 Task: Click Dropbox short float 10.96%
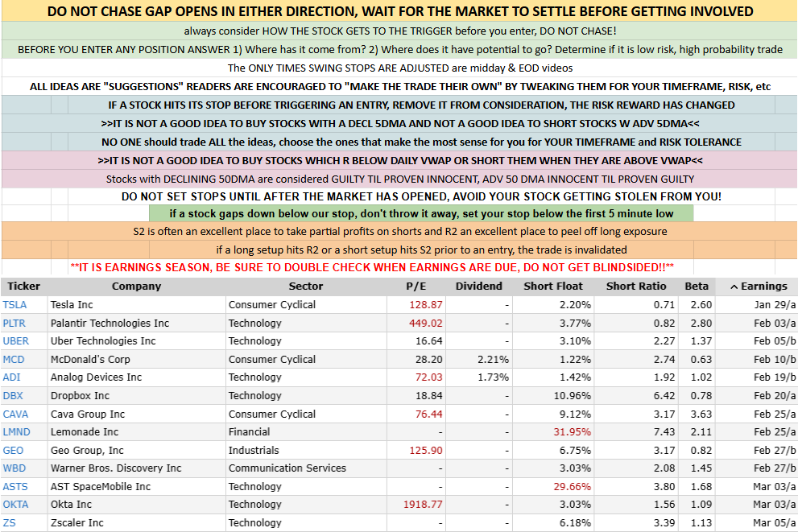[572, 395]
